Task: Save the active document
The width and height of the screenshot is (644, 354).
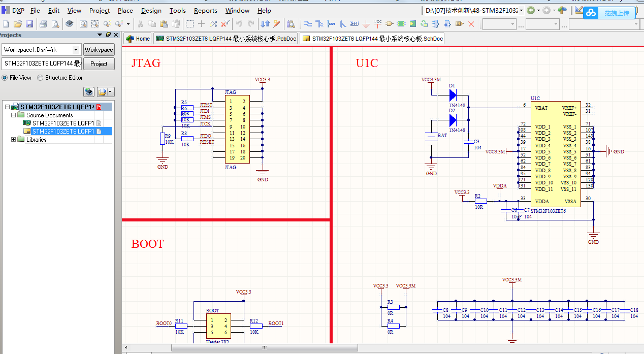Action: tap(29, 24)
